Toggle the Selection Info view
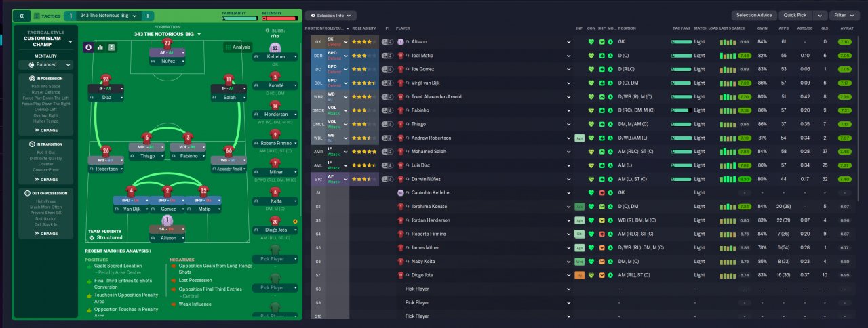Viewport: 868px width, 328px height. click(332, 15)
